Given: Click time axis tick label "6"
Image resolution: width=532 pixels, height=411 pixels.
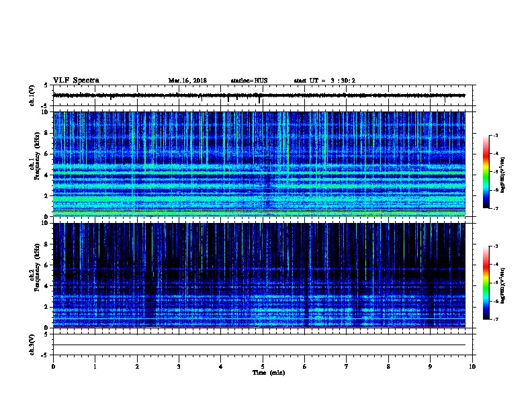Looking at the screenshot, I should 304,367.
